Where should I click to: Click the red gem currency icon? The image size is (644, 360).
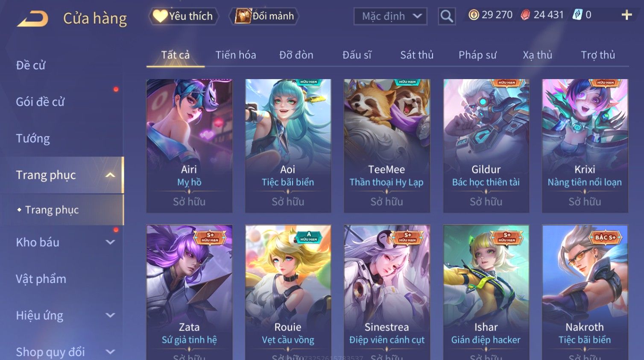(525, 15)
